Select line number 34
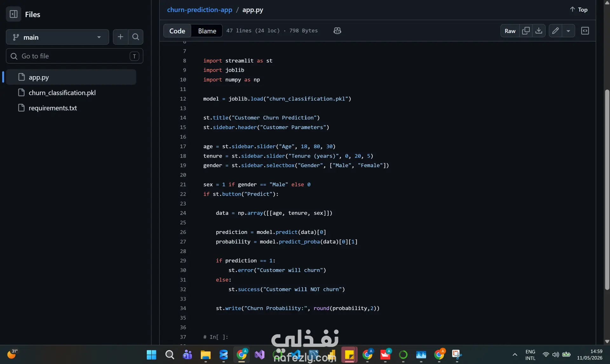 tap(183, 308)
